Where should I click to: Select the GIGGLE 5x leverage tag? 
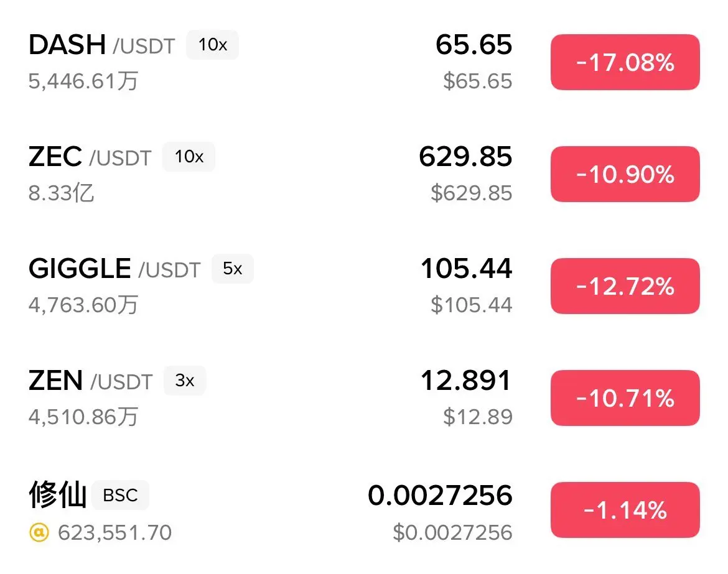pos(233,269)
